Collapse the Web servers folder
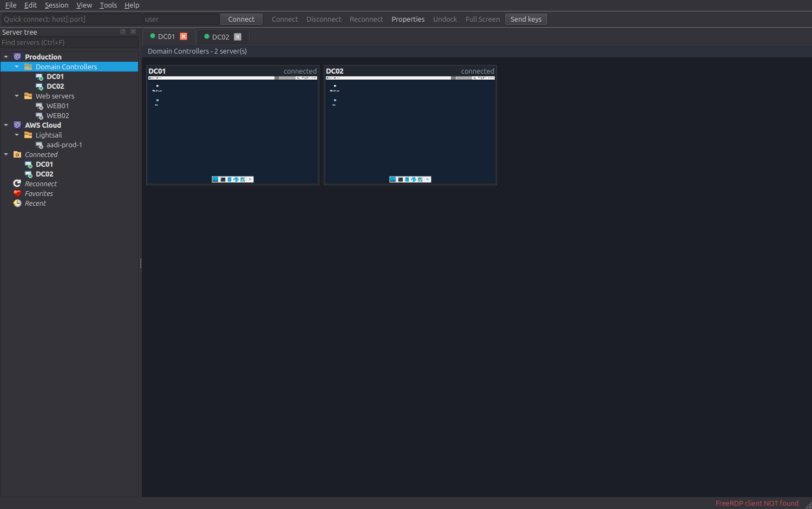812x509 pixels. click(17, 96)
